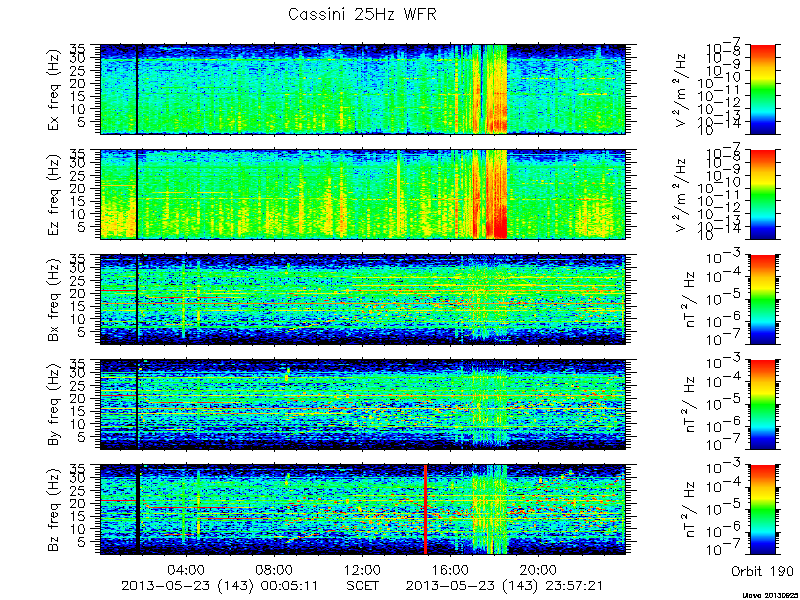
Task: Select the 'Ex freq (Hz)' axis label
Action: 54,89
